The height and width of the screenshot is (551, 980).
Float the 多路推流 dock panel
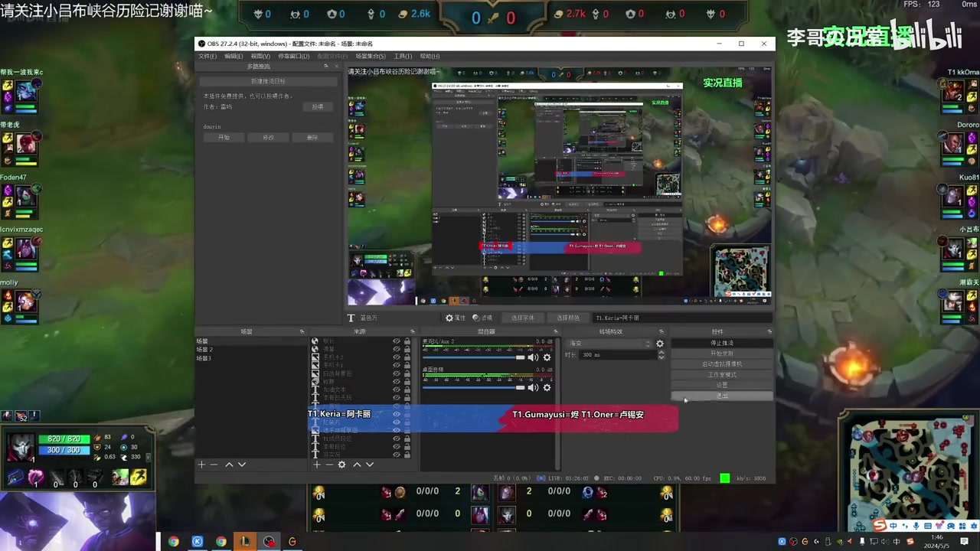tap(326, 67)
